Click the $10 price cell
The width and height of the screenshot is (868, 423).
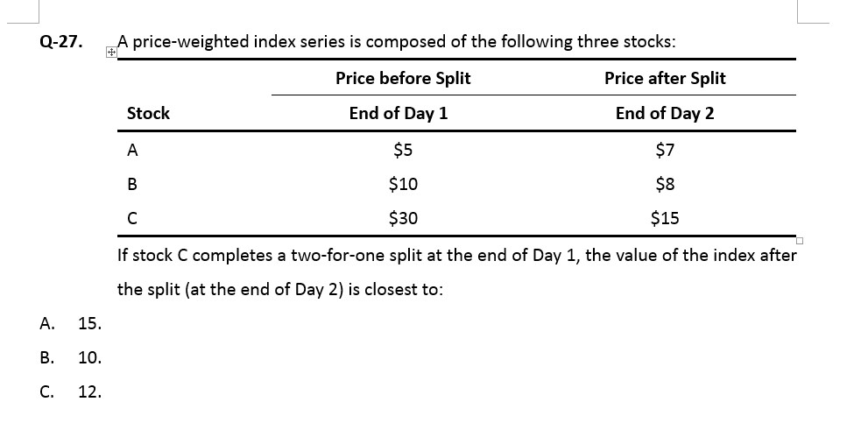403,184
